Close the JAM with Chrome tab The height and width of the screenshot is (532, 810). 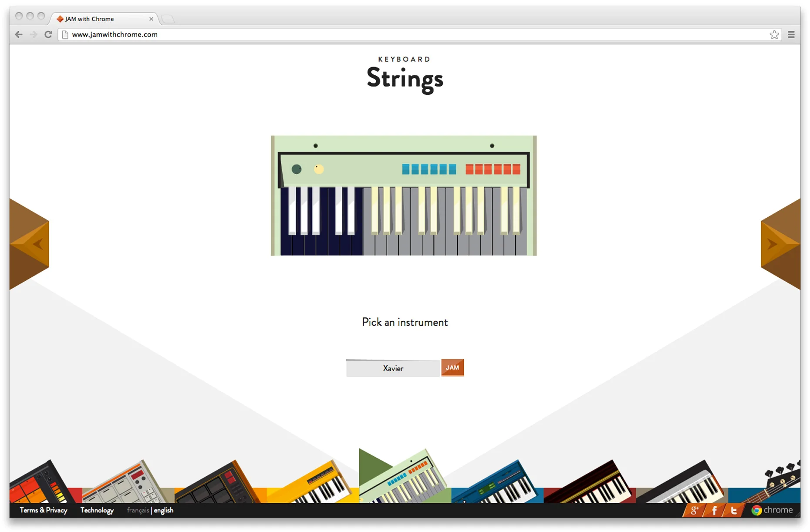151,19
